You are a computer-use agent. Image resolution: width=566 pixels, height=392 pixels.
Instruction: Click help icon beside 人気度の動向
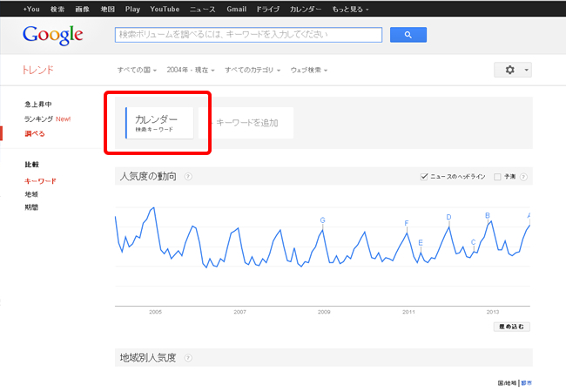[188, 177]
